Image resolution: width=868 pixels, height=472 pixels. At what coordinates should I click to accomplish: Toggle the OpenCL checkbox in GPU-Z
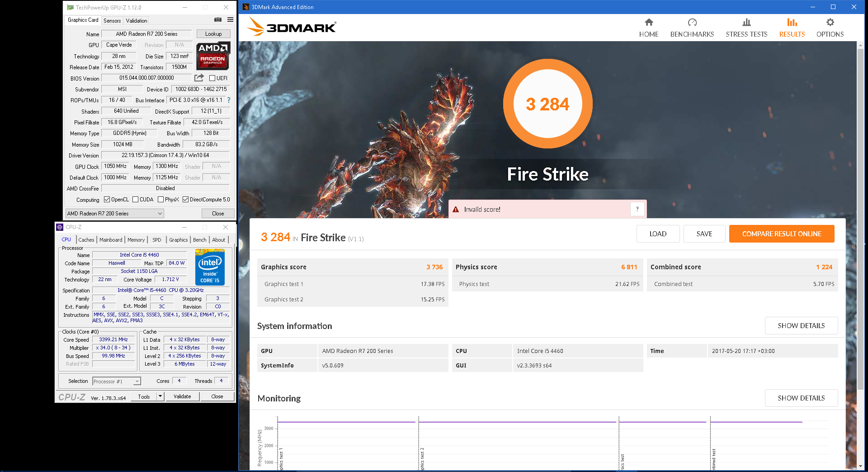pyautogui.click(x=107, y=200)
